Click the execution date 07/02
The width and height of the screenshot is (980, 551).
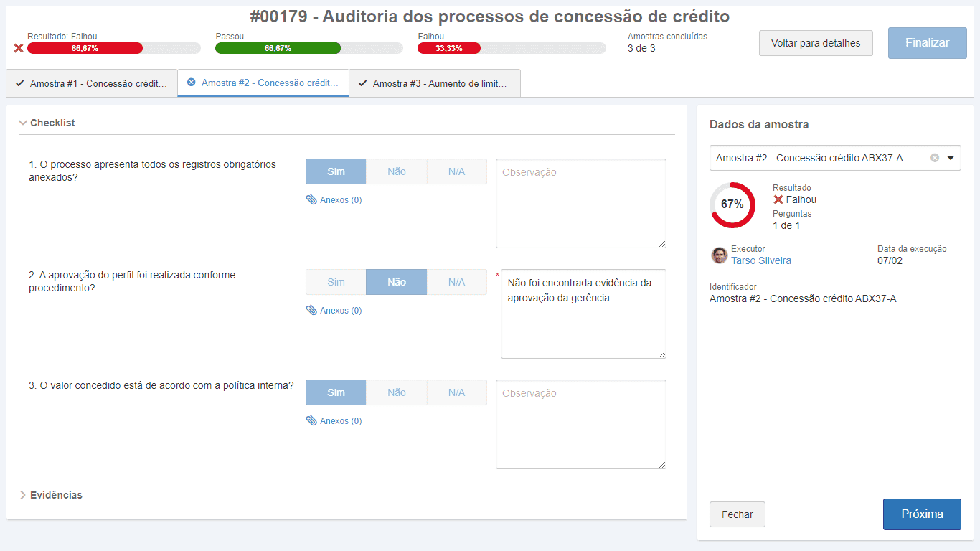[x=890, y=260]
